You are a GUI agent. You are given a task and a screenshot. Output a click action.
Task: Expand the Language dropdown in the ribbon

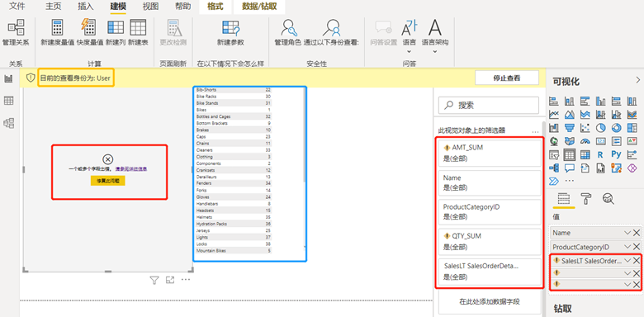coord(409,52)
